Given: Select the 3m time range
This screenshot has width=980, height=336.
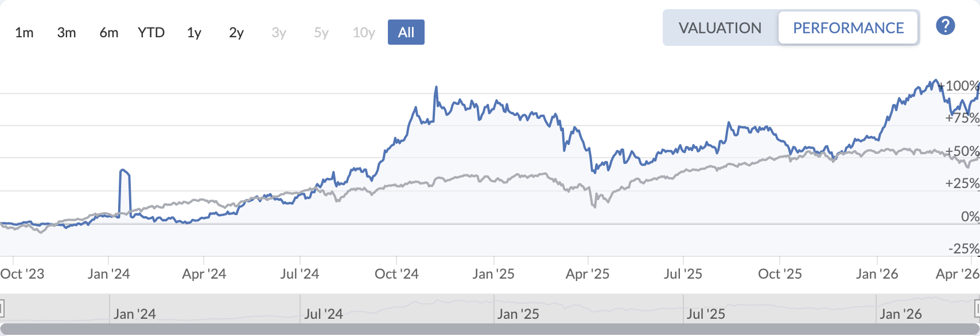Looking at the screenshot, I should point(66,33).
